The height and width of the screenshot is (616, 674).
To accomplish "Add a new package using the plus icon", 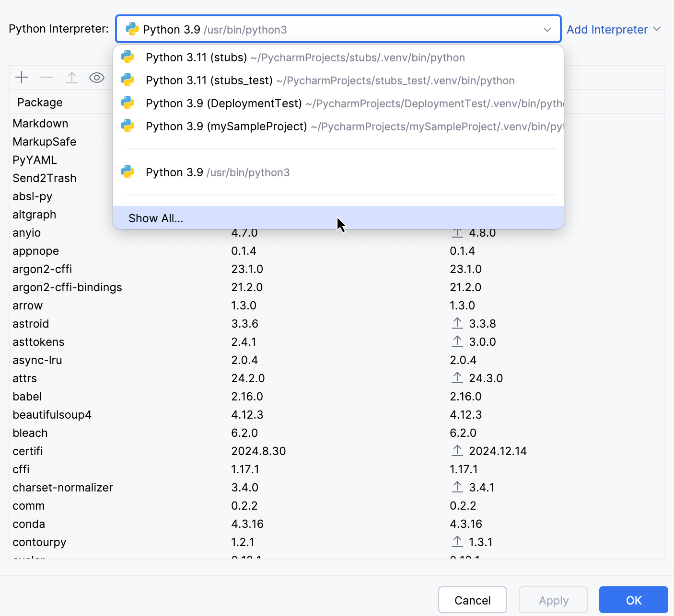I will [22, 77].
